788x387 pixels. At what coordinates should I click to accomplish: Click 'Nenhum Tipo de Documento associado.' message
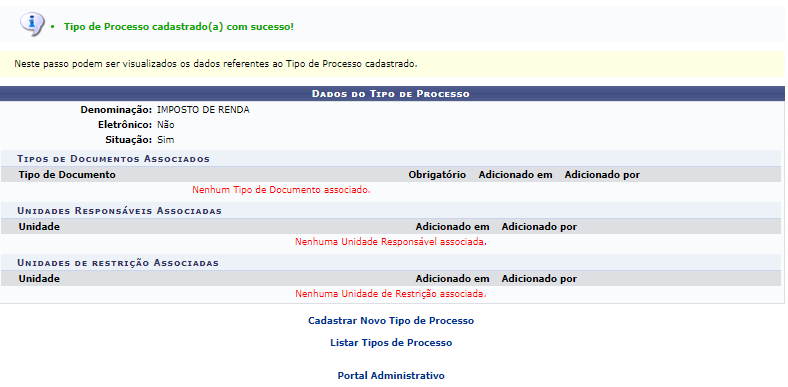point(281,190)
